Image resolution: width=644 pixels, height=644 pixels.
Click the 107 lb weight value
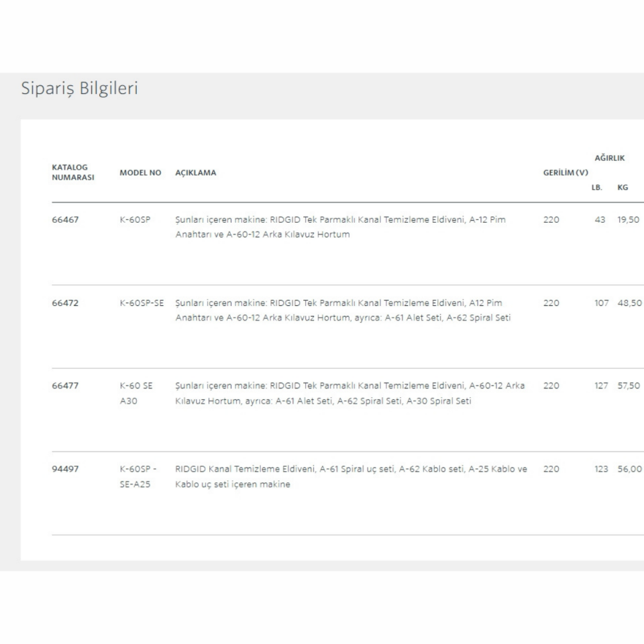(x=601, y=303)
